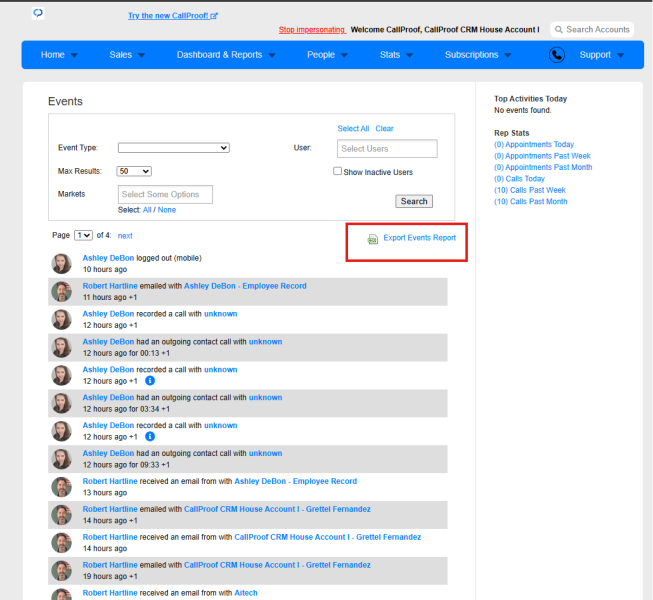Enable Show Inactive Users checkbox
653x600 pixels.
337,171
